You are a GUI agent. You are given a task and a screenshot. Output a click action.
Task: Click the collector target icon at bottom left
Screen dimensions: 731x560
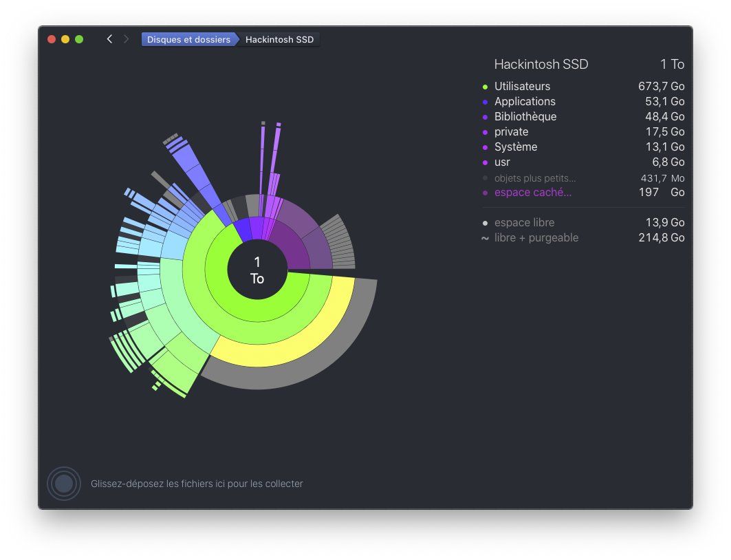[x=64, y=484]
